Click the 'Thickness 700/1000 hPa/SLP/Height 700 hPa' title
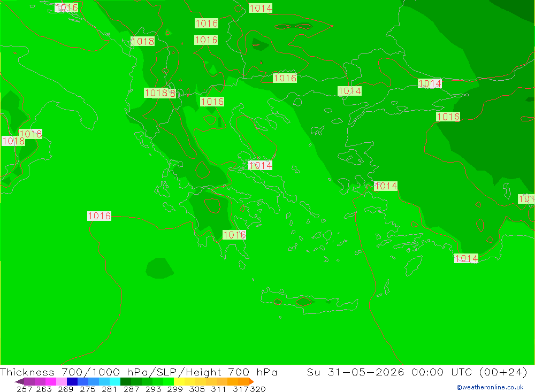The width and height of the screenshot is (535, 392). point(139,372)
